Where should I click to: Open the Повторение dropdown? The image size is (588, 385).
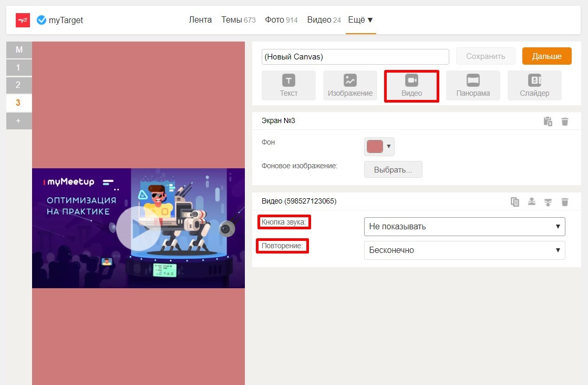[x=464, y=250]
